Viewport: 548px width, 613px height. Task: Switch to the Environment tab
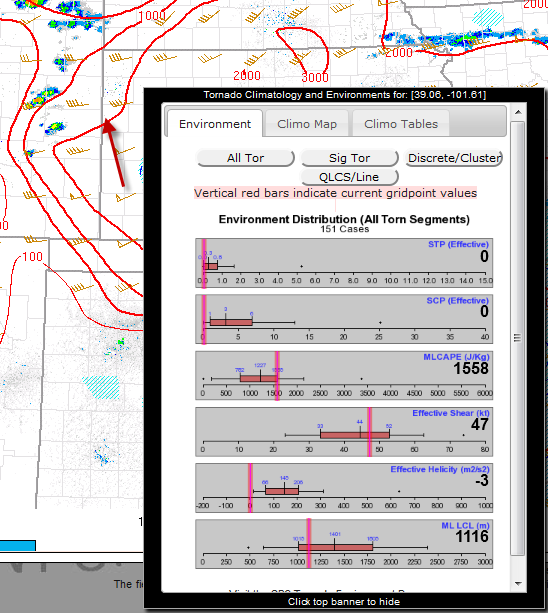pos(215,124)
